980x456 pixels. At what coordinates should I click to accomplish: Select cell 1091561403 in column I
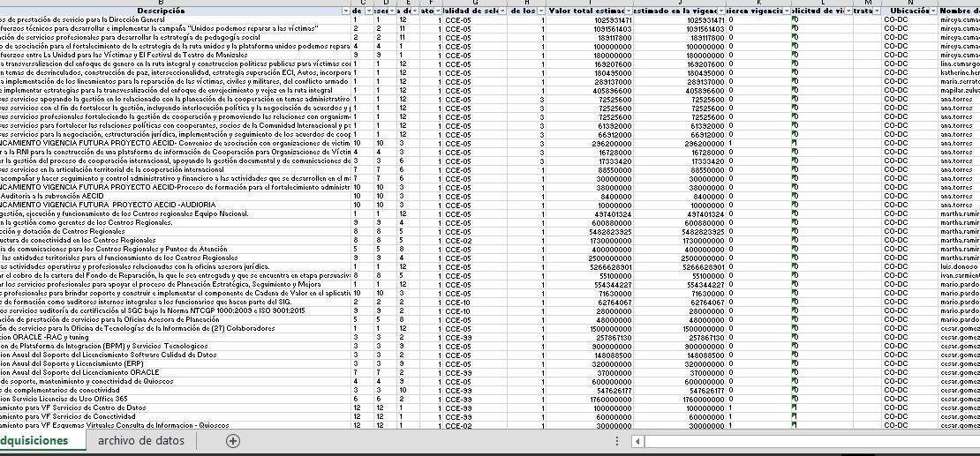pyautogui.click(x=590, y=29)
